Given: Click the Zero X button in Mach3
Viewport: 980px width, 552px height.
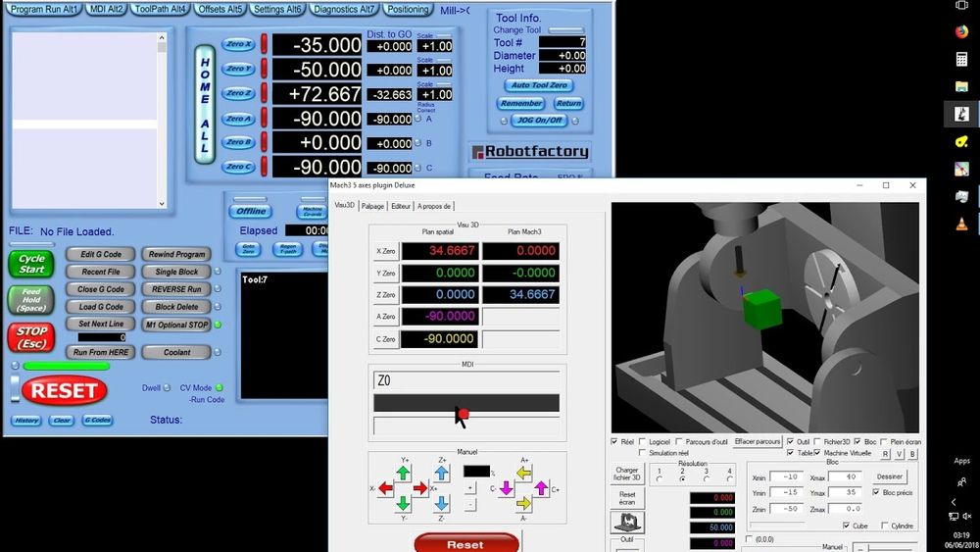Looking at the screenshot, I should point(239,44).
